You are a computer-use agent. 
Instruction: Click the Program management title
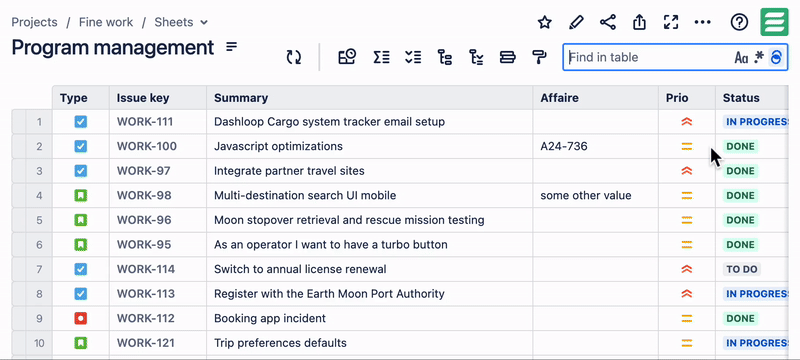pos(113,47)
